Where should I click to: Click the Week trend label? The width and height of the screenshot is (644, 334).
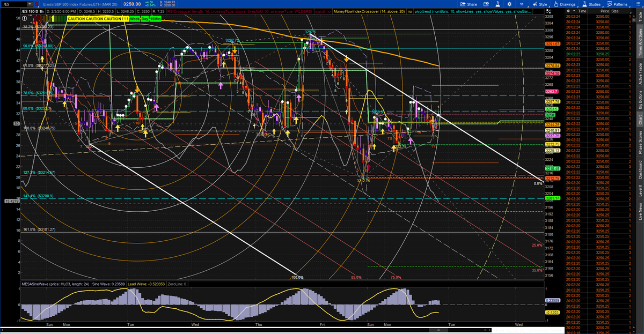pyautogui.click(x=136, y=18)
